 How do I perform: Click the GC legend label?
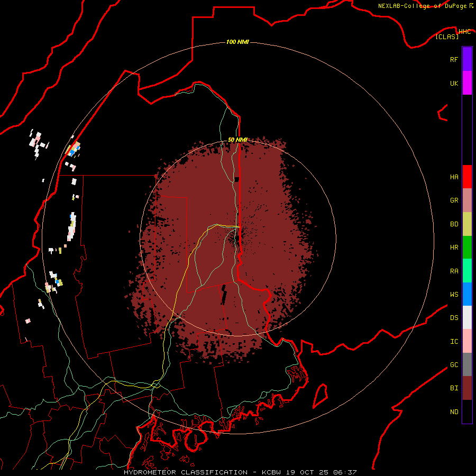pos(454,365)
